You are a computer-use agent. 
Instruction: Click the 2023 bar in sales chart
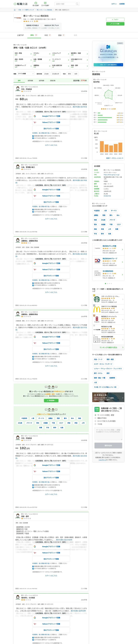120,147
